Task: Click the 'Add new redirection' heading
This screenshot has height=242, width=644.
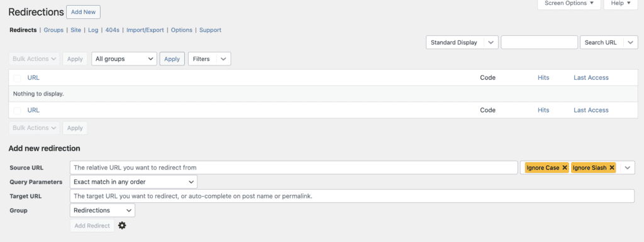Action: pos(45,148)
